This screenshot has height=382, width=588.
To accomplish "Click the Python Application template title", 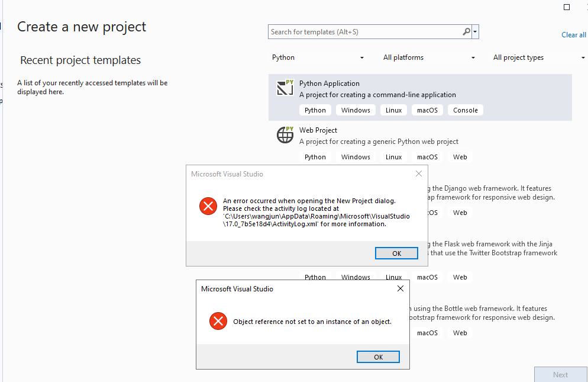I will (x=329, y=84).
